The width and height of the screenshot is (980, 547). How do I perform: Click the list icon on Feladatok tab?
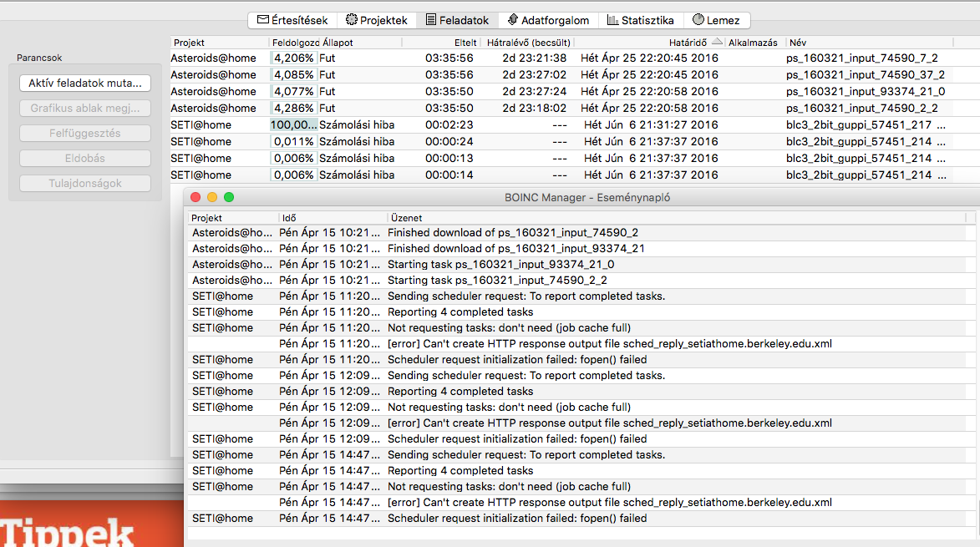[x=431, y=19]
